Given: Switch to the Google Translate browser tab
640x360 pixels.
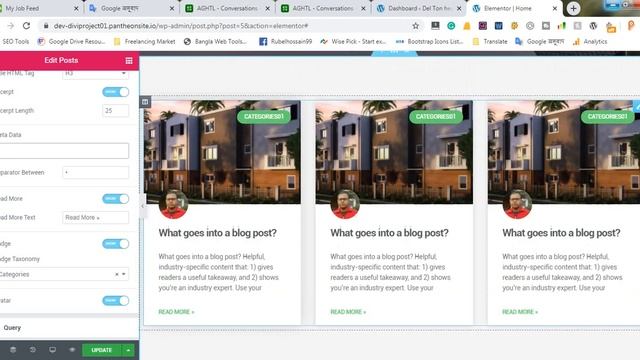Looking at the screenshot, I should click(x=131, y=8).
